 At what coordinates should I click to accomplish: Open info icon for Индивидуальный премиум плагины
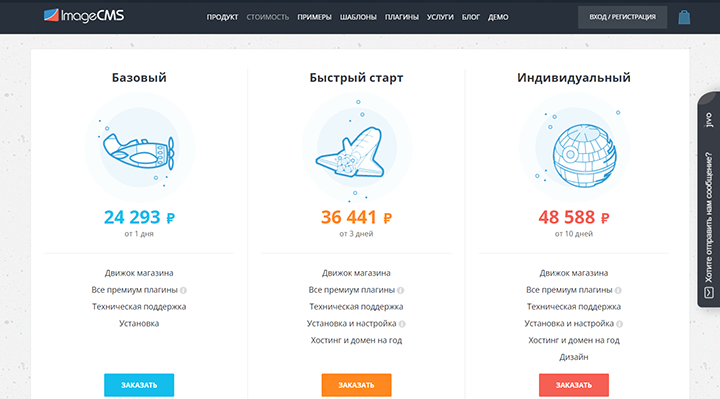[x=618, y=290]
